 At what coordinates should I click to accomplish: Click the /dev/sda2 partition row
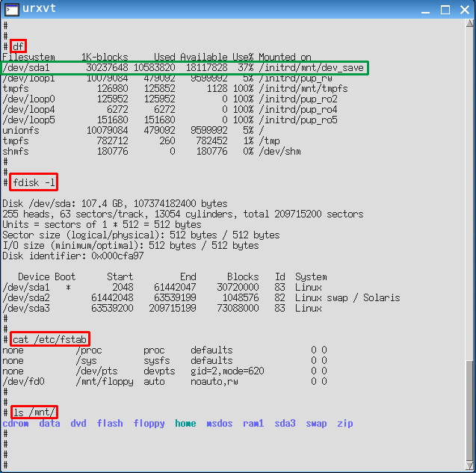(x=200, y=297)
